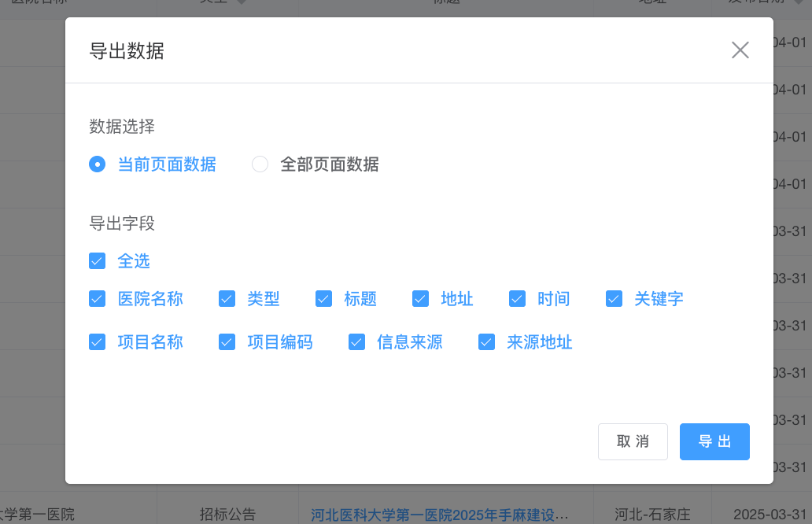Uncheck the 标题 field checkbox
The height and width of the screenshot is (524, 812).
pyautogui.click(x=324, y=299)
